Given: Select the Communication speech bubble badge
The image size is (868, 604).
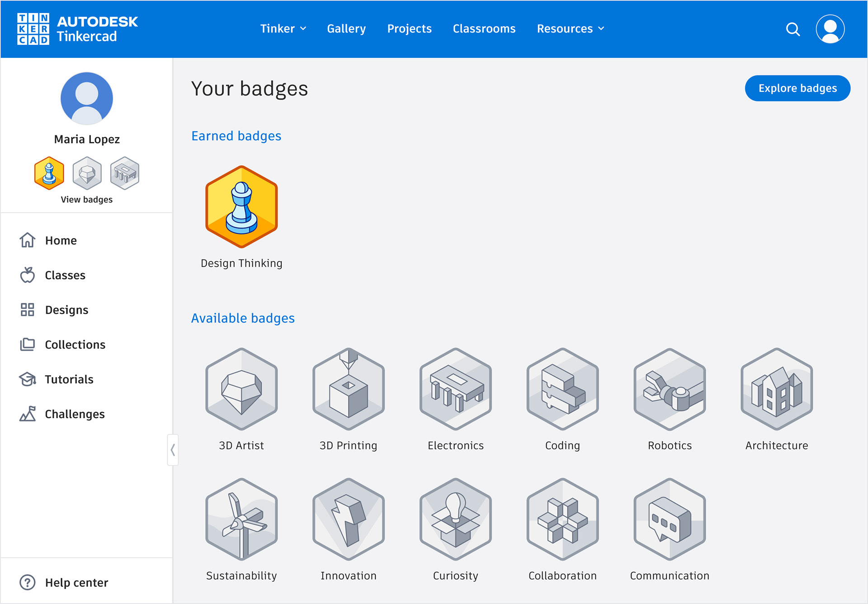Looking at the screenshot, I should [x=670, y=519].
